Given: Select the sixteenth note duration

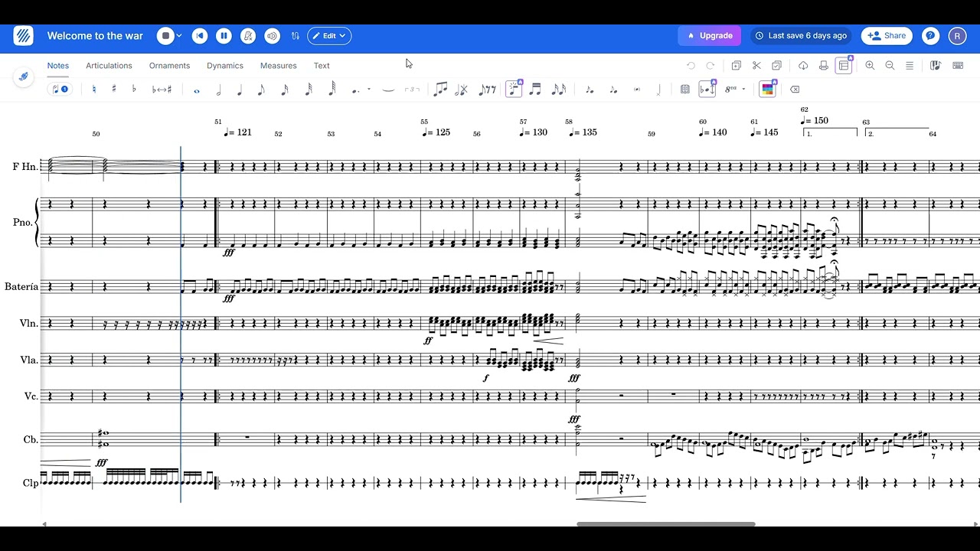Looking at the screenshot, I should click(x=285, y=90).
